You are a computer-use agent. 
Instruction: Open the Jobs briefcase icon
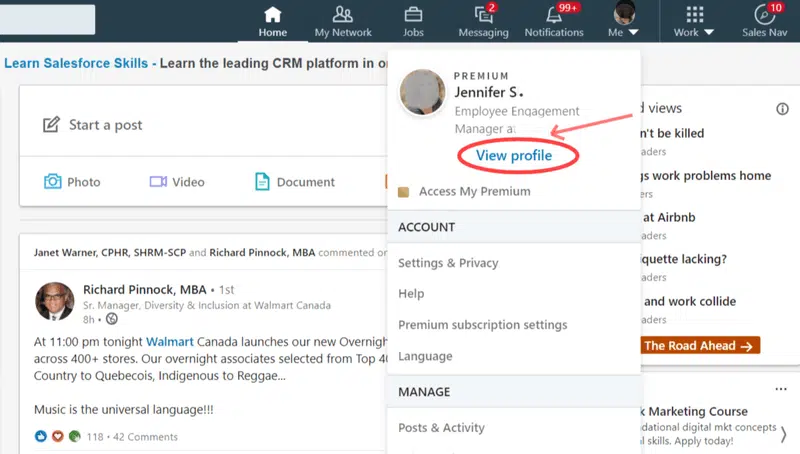[x=413, y=15]
